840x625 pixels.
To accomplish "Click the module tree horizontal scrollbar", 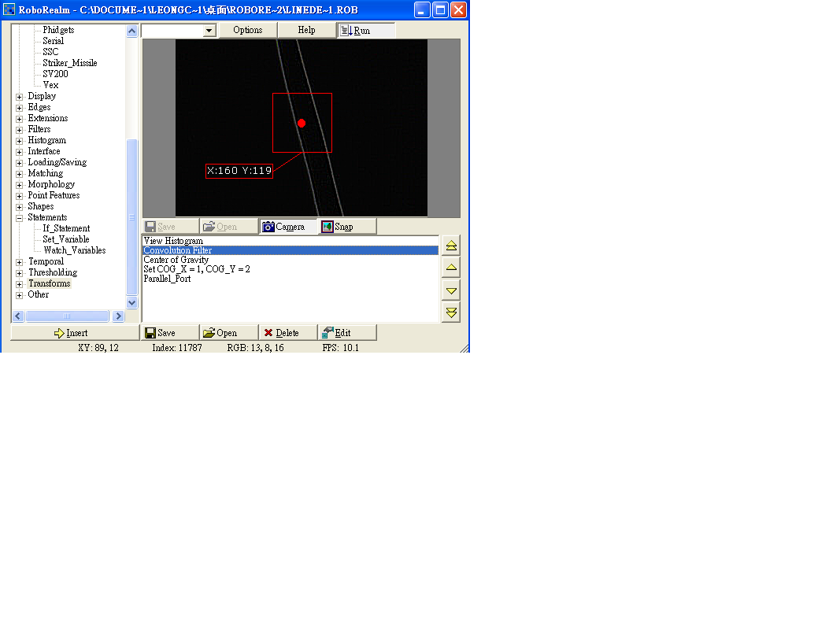I will pos(67,316).
